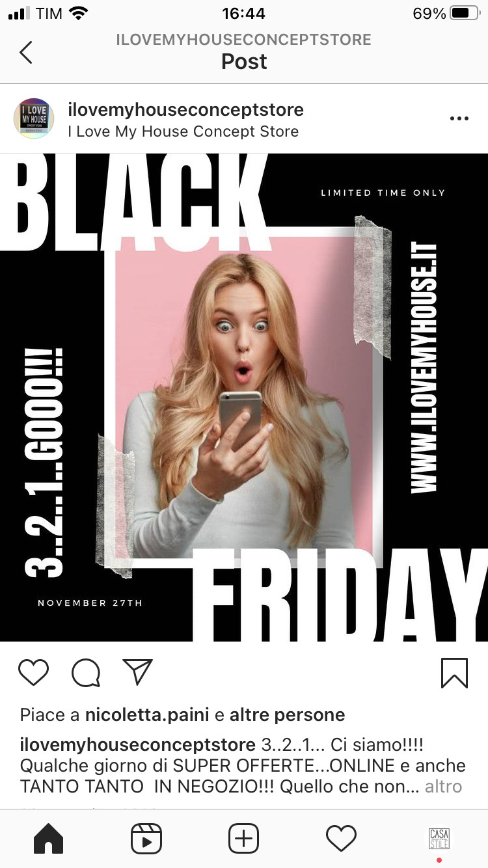Viewport: 488px width, 868px height.
Task: Tap the battery indicator in status bar
Action: (x=465, y=13)
